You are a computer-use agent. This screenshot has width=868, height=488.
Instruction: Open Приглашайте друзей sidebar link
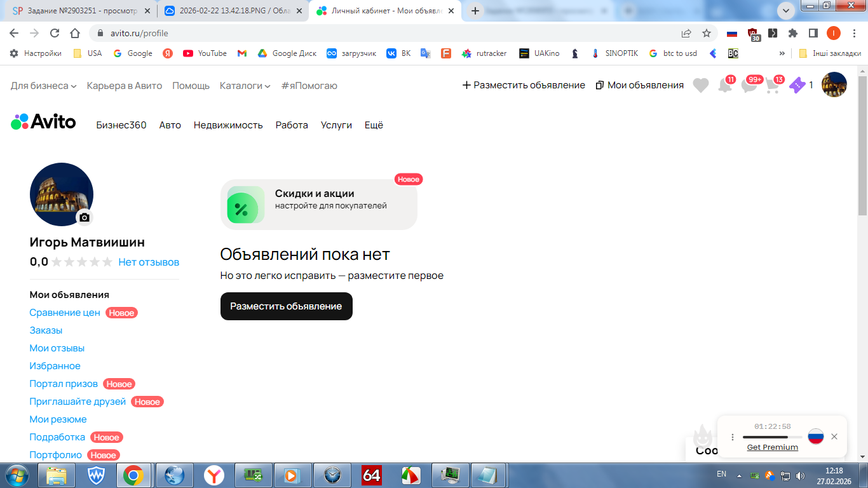click(78, 402)
